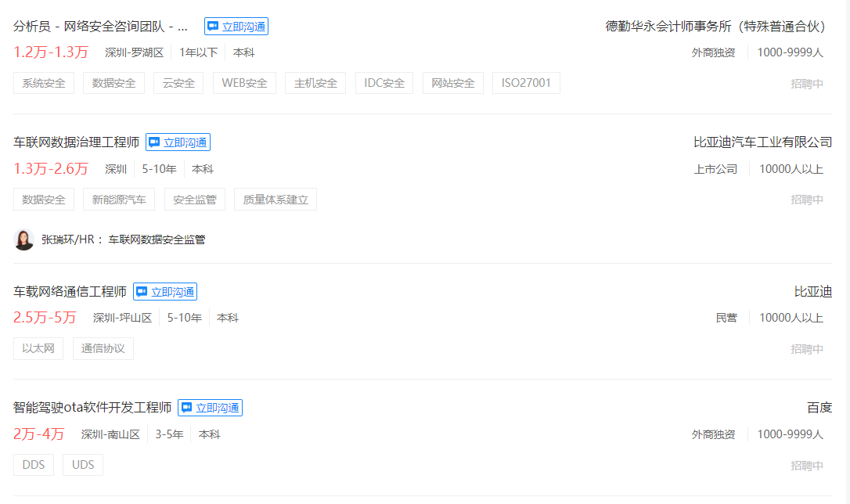View 比亚迪汽车工业有限公司 company page
The height and width of the screenshot is (504, 850).
pos(762,142)
